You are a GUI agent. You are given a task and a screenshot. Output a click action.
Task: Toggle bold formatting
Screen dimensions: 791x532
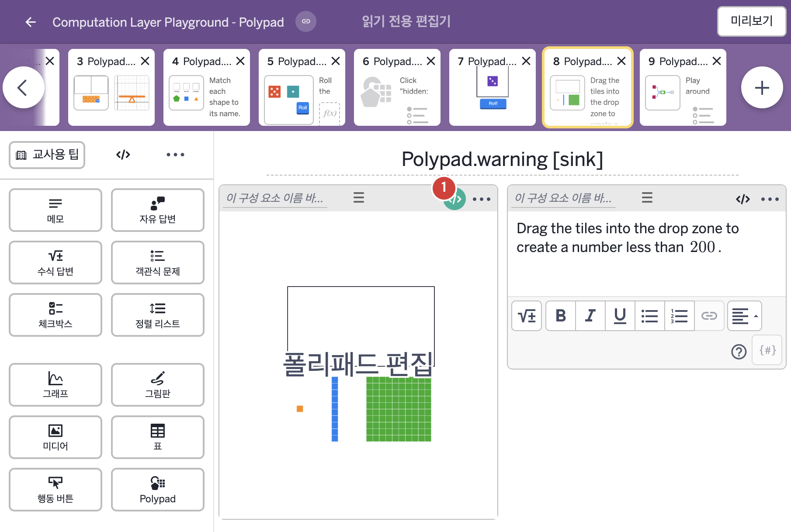(561, 316)
